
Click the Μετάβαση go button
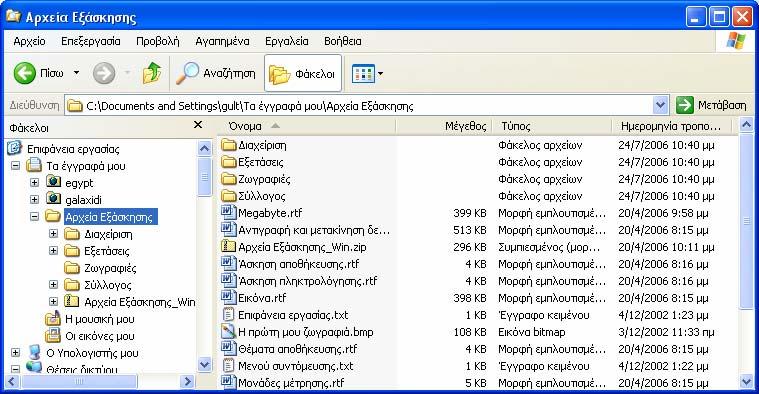point(711,105)
